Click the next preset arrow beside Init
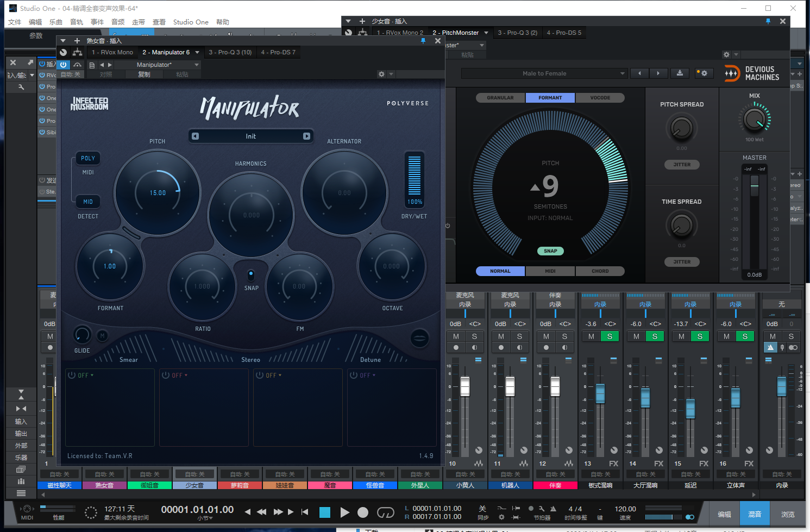This screenshot has width=810, height=532. click(306, 136)
